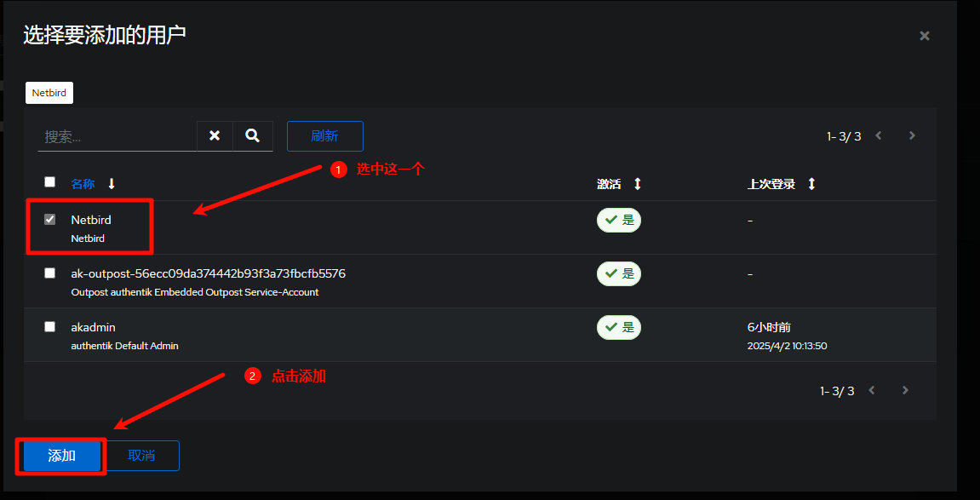Select the akadmin user checkbox
This screenshot has width=980, height=500.
50,327
